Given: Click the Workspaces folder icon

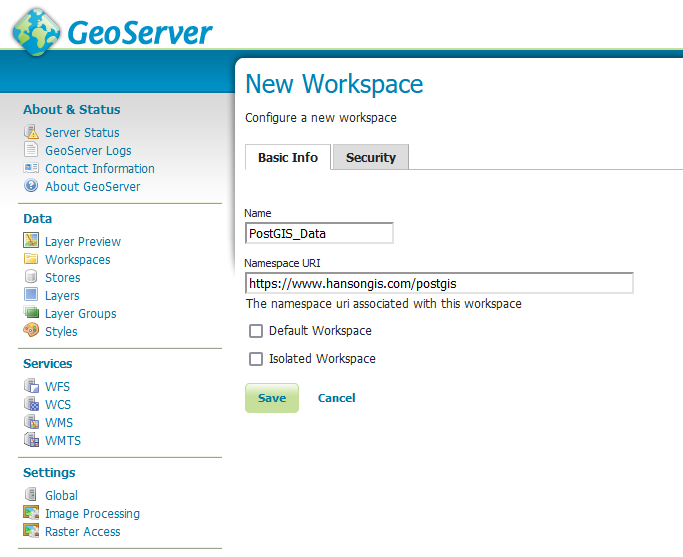Looking at the screenshot, I should pos(31,259).
